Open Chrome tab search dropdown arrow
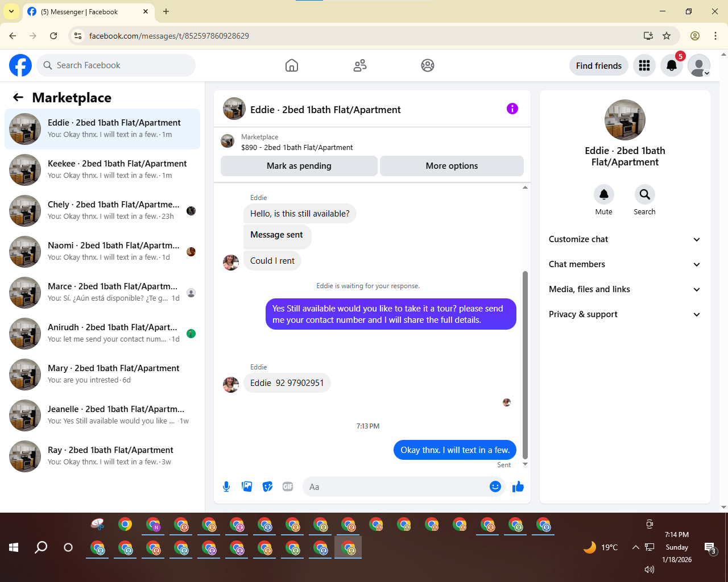The image size is (728, 582). (11, 11)
